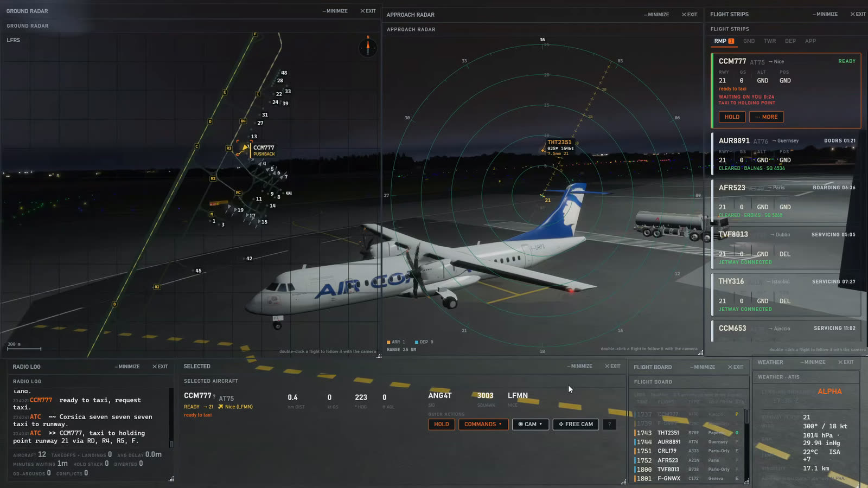Click the Ground Radar resize grip
The width and height of the screenshot is (868, 488).
click(379, 356)
